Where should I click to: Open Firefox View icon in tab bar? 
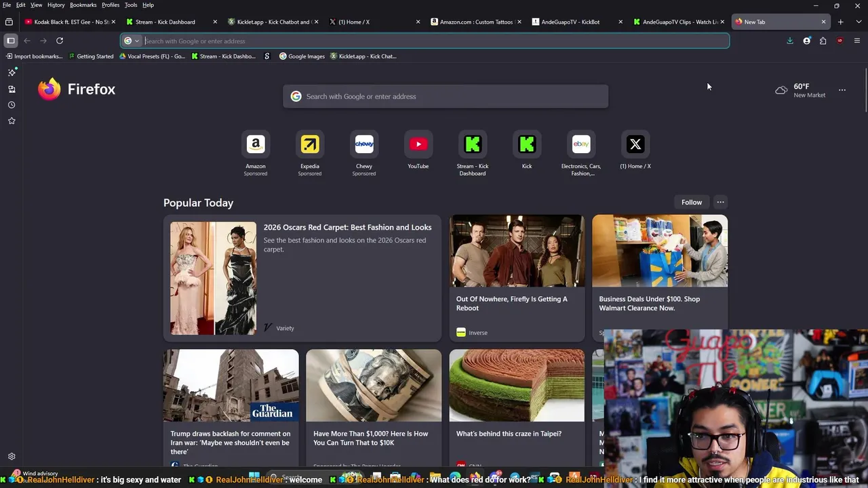pyautogui.click(x=9, y=22)
